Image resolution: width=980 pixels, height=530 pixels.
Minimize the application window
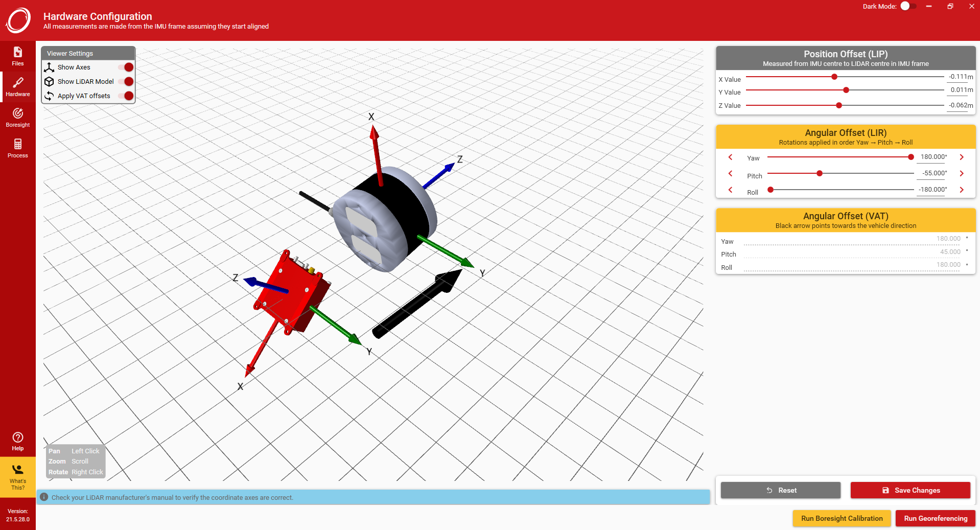pos(929,6)
